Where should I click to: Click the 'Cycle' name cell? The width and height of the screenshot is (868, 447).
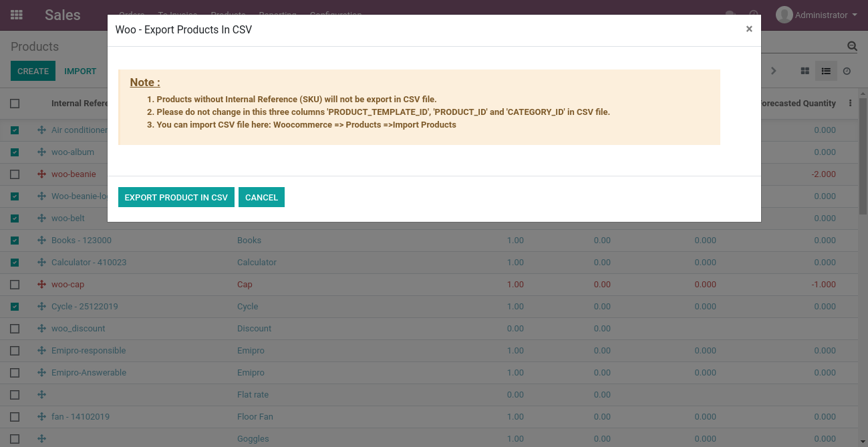click(x=247, y=307)
